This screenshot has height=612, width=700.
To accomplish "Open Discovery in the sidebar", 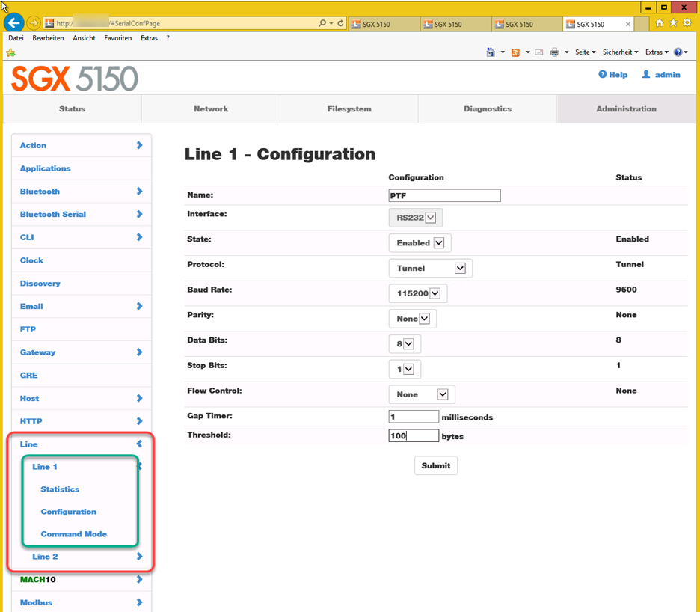I will click(x=40, y=284).
